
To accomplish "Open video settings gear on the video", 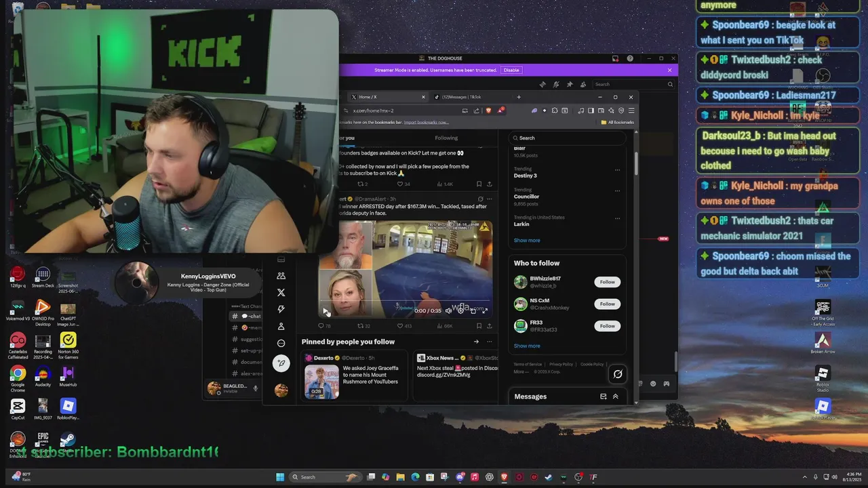I will pyautogui.click(x=460, y=310).
